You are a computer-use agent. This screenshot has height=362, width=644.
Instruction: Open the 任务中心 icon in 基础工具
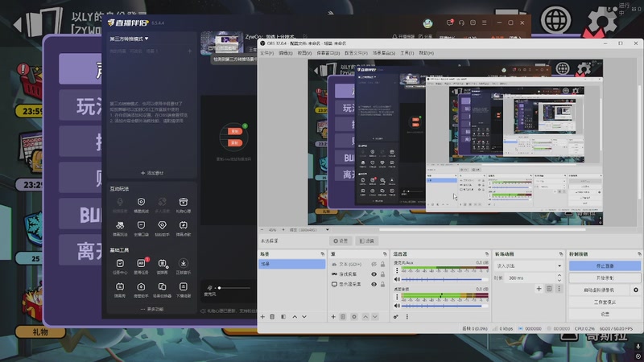[120, 263]
